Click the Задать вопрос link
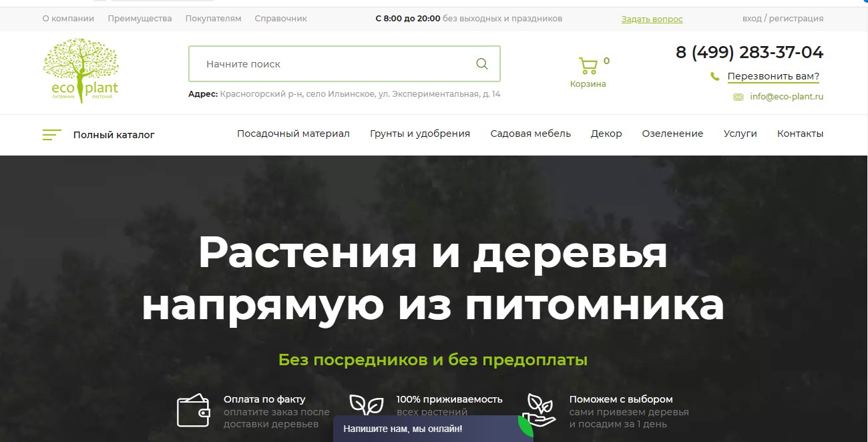The height and width of the screenshot is (442, 868). coord(652,19)
